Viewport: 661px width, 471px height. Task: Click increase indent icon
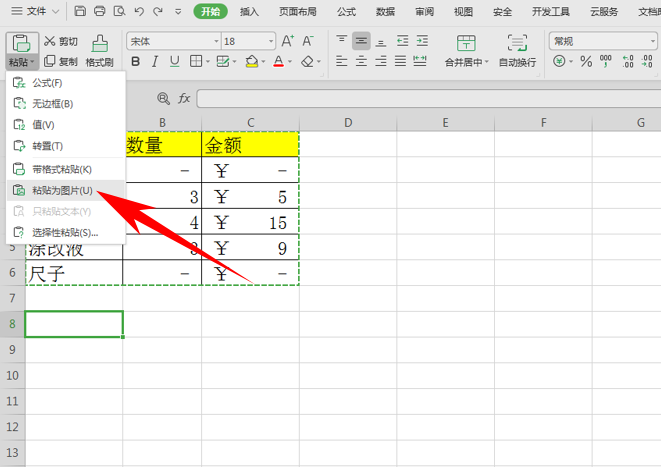[x=422, y=41]
